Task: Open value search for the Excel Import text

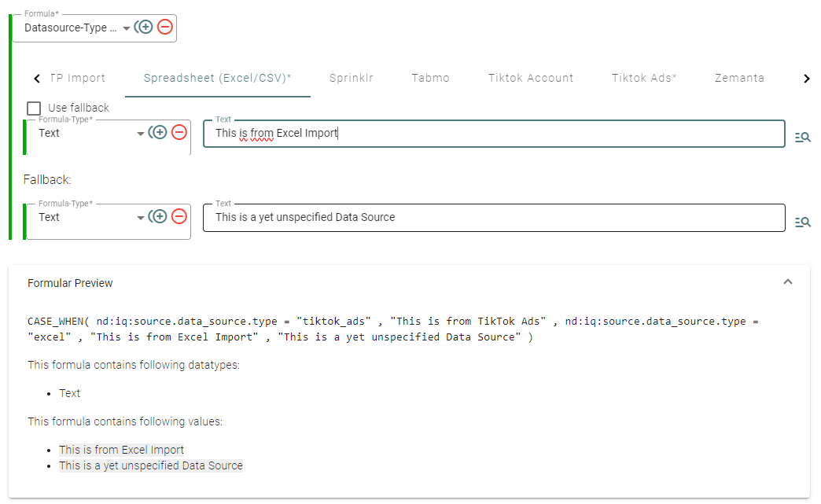Action: click(x=803, y=137)
